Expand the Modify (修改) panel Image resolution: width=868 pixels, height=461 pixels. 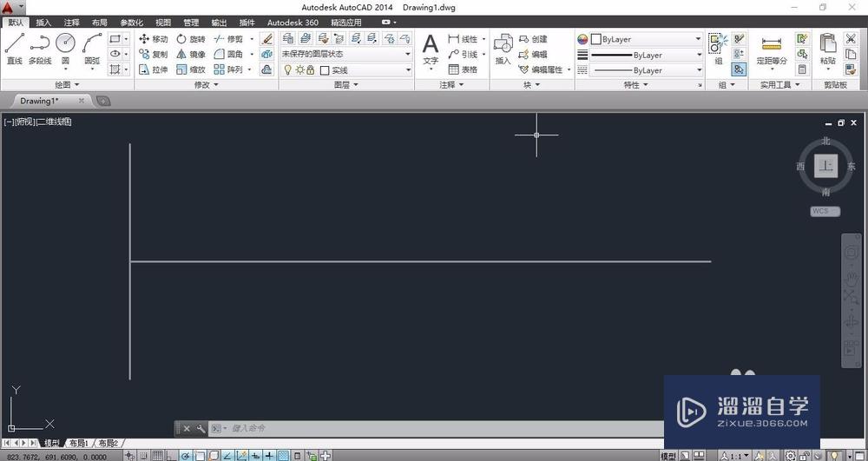click(207, 85)
